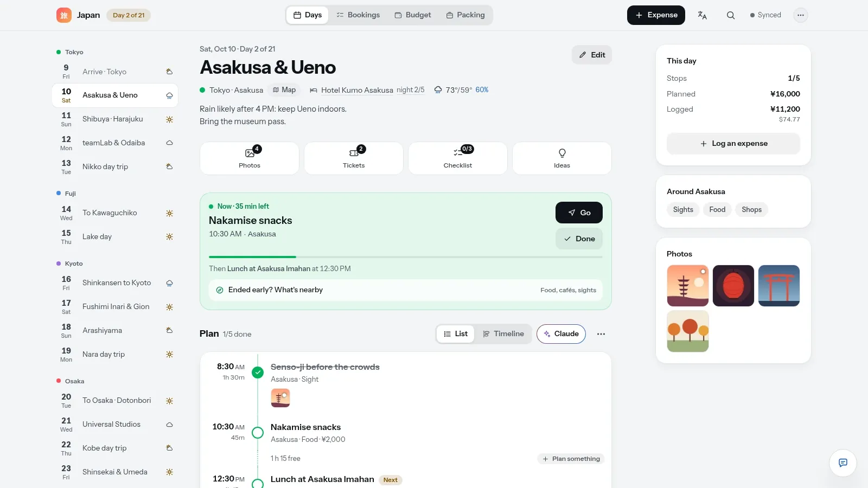868x488 pixels.
Task: Mark current stop Done
Action: tap(579, 239)
